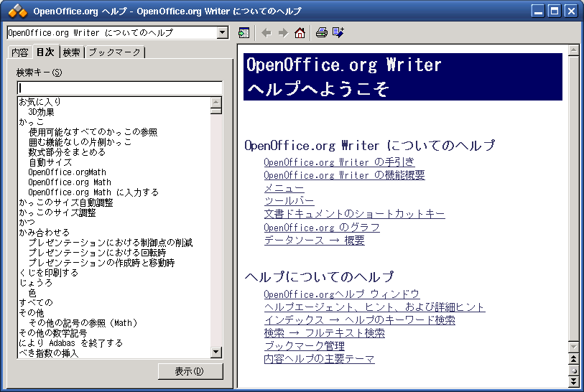Click the navigation circle button in scrollbar
Image resolution: width=584 pixels, height=392 pixels.
pyautogui.click(x=573, y=370)
